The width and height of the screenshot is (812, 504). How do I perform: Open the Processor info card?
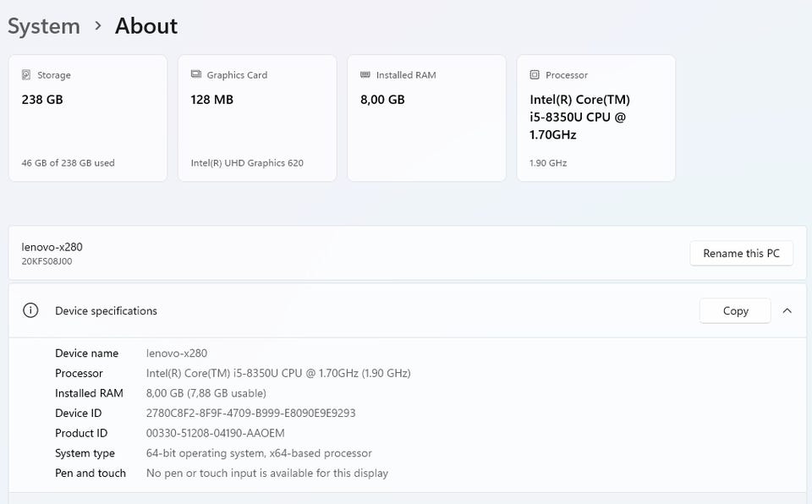(x=595, y=118)
